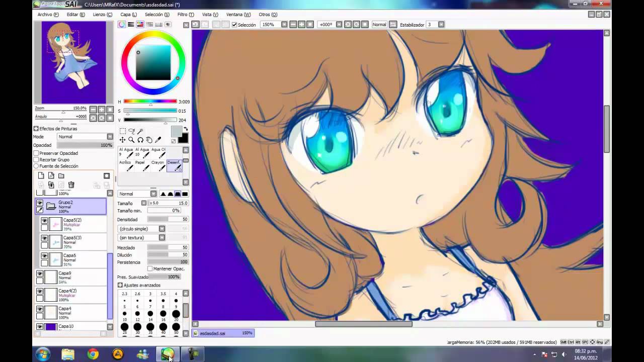Toggle the Selección checkbox in toolbar

coord(234,25)
